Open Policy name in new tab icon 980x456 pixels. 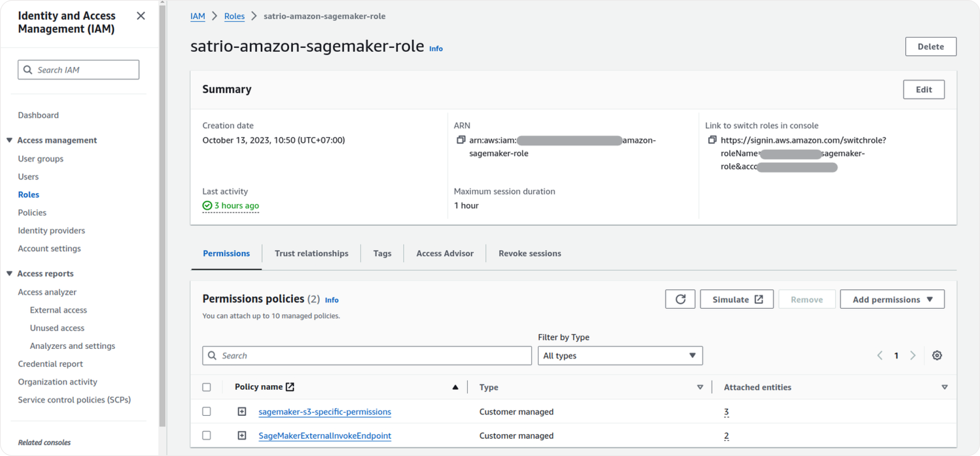(x=290, y=386)
